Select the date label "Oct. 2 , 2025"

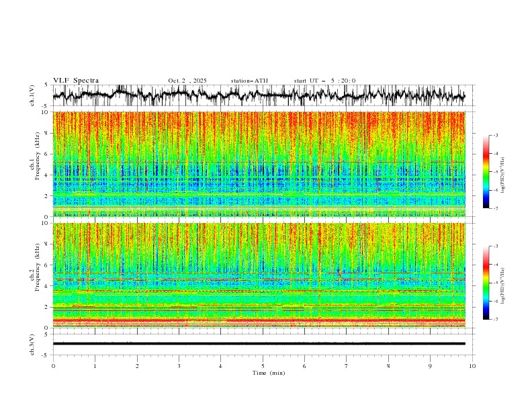tap(187, 81)
